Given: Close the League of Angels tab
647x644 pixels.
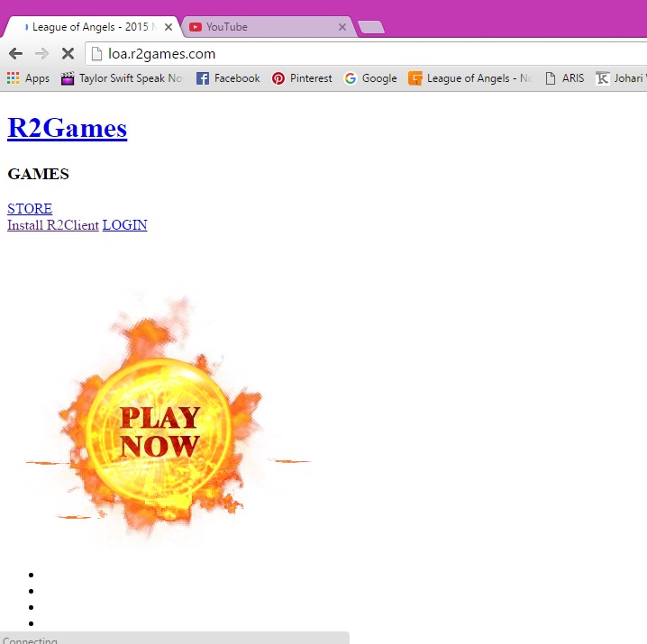Looking at the screenshot, I should 168,27.
